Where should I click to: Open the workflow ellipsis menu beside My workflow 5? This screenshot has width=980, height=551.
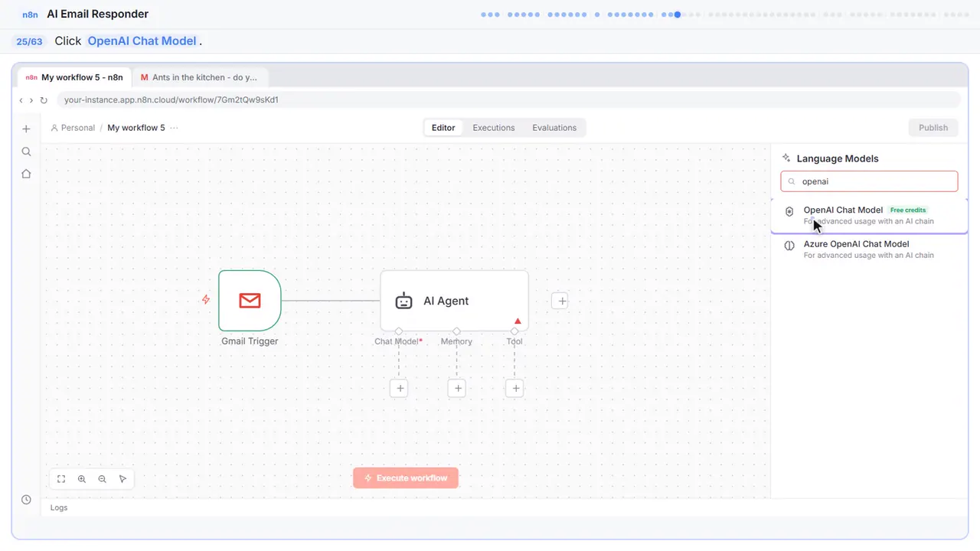175,128
